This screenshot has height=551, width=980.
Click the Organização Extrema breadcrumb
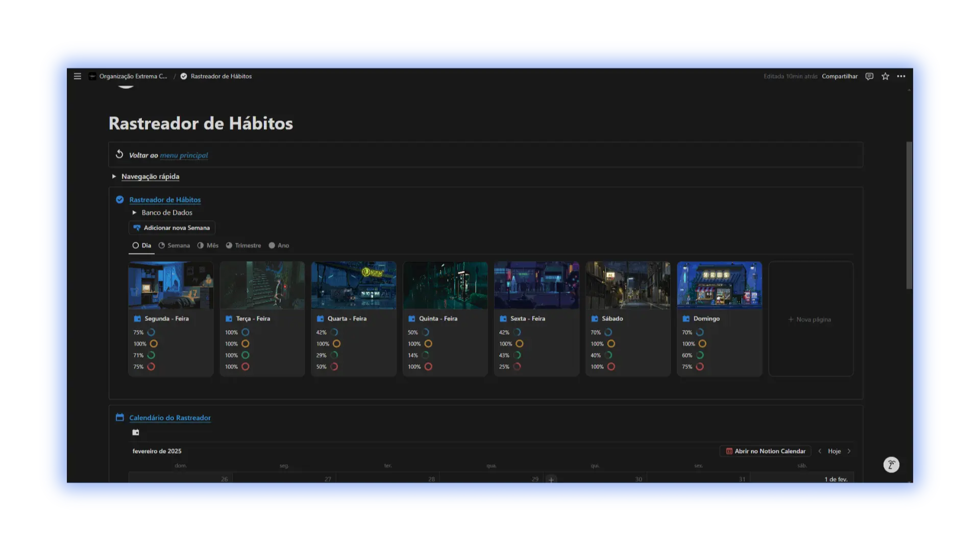point(133,76)
